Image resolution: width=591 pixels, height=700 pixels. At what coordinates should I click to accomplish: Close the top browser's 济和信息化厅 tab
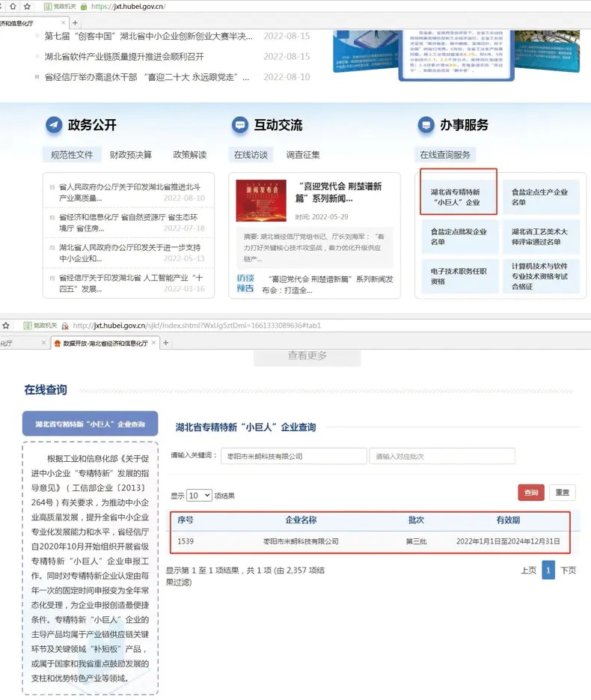click(x=64, y=22)
